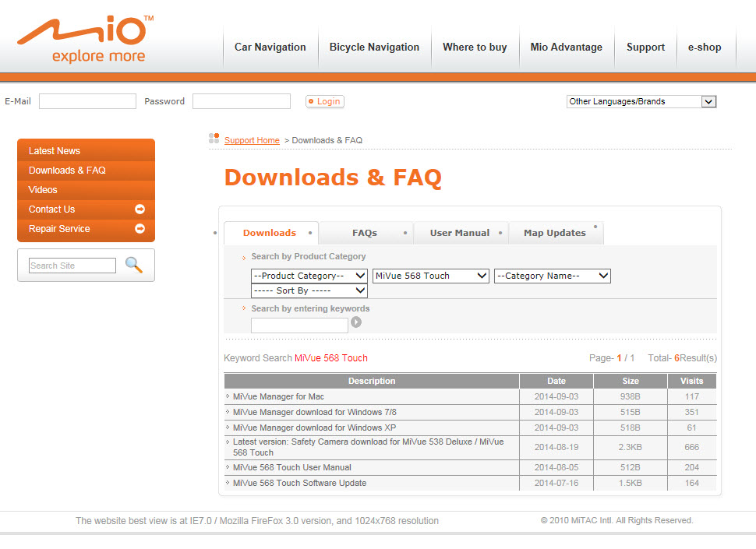
Task: Click the Date column header
Action: [556, 381]
